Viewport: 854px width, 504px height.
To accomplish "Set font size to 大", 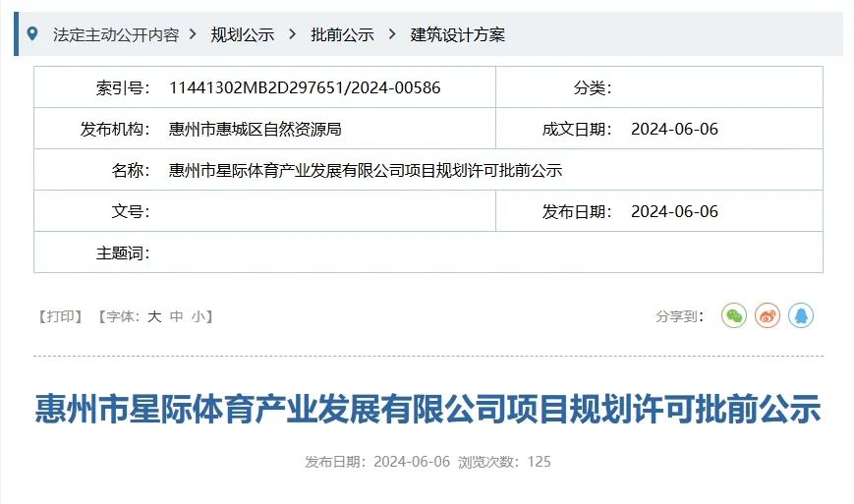I will 154,316.
